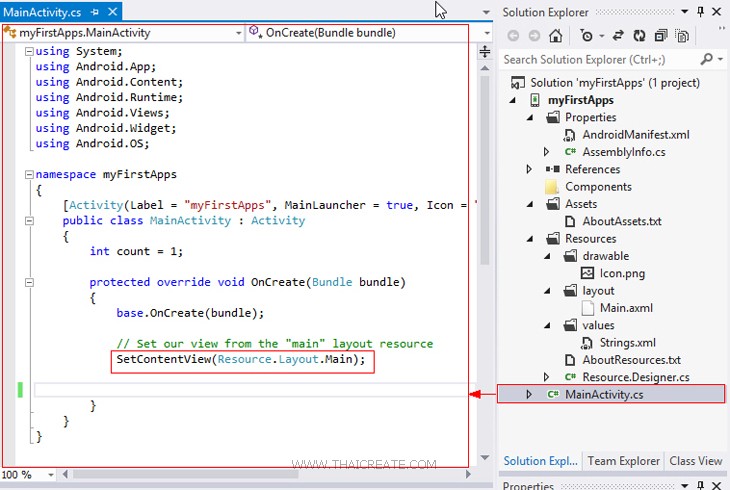The width and height of the screenshot is (730, 490).
Task: Open the Pending Changes Filter clock icon
Action: coord(587,36)
